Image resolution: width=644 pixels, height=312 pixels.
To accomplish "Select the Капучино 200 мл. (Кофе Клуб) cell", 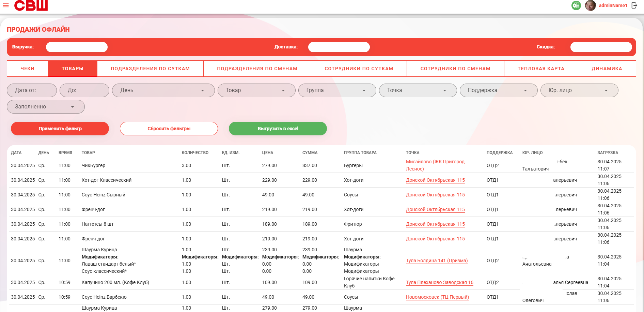I will [115, 282].
